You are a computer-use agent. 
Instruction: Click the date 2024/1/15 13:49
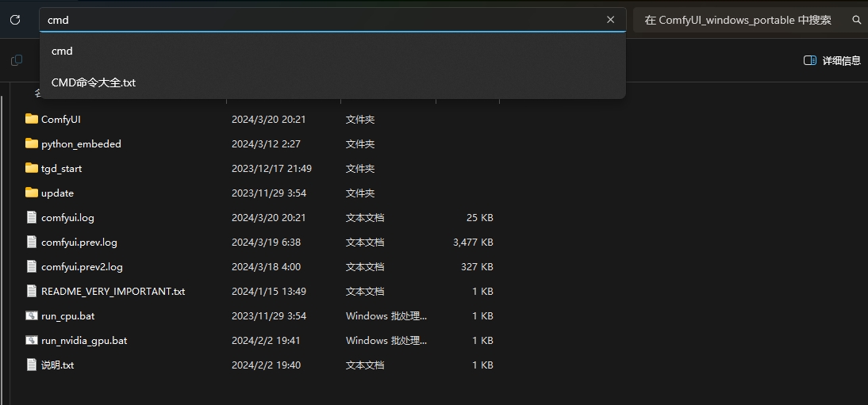click(x=268, y=291)
